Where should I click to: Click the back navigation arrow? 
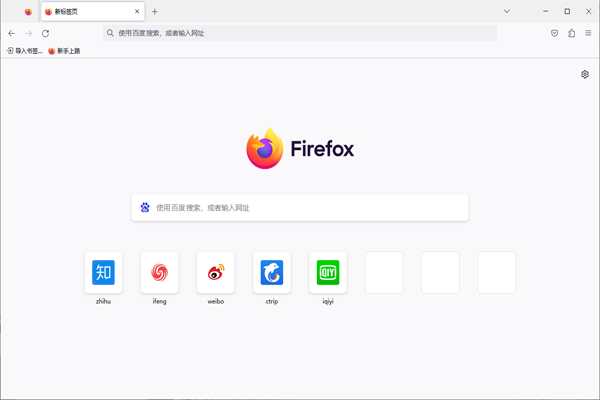coord(12,33)
